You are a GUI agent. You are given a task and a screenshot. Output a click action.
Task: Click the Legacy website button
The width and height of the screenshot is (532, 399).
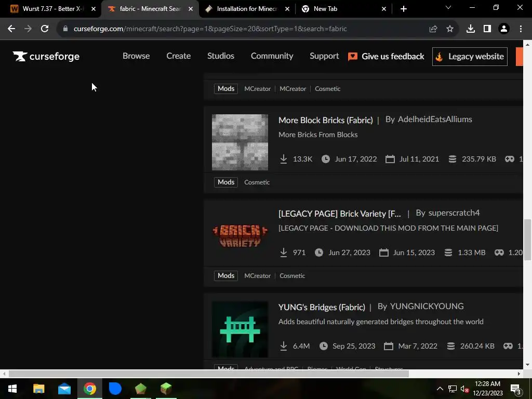click(470, 56)
